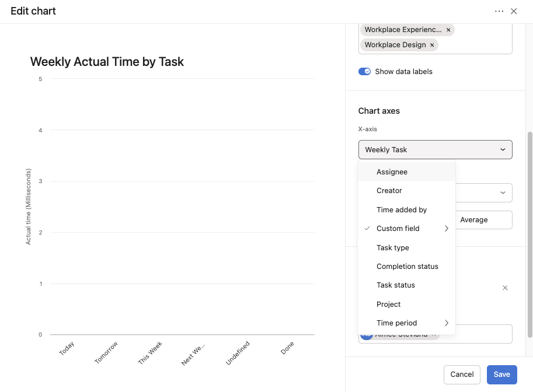Click the Average option button

pos(473,220)
